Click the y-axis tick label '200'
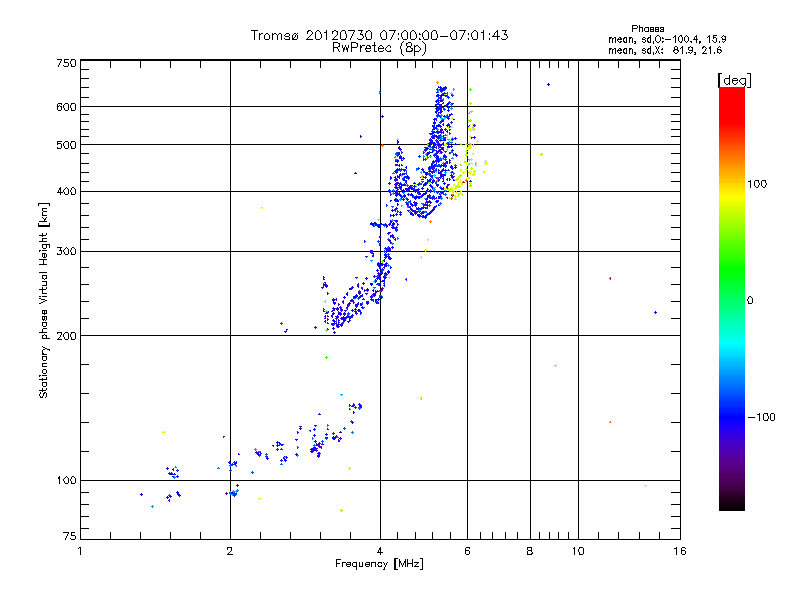 click(66, 336)
